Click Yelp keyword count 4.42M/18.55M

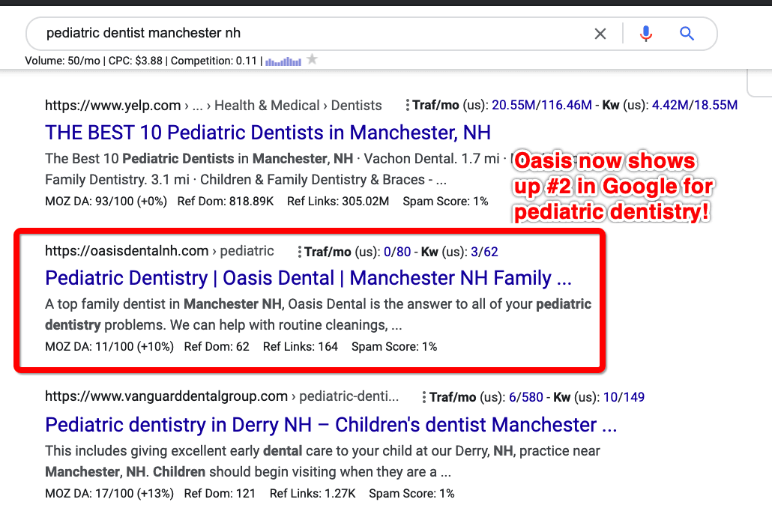695,106
